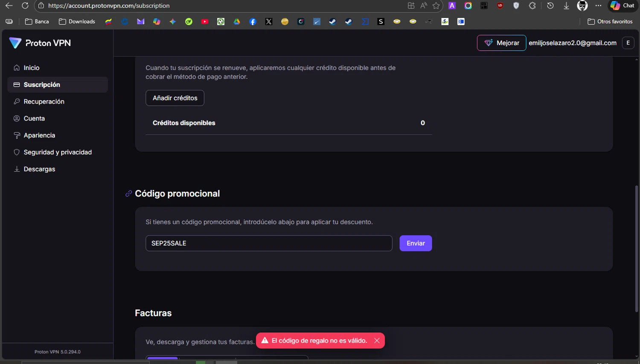Viewport: 640px width, 364px height.
Task: Reload the page with refresh icon
Action: tap(25, 6)
